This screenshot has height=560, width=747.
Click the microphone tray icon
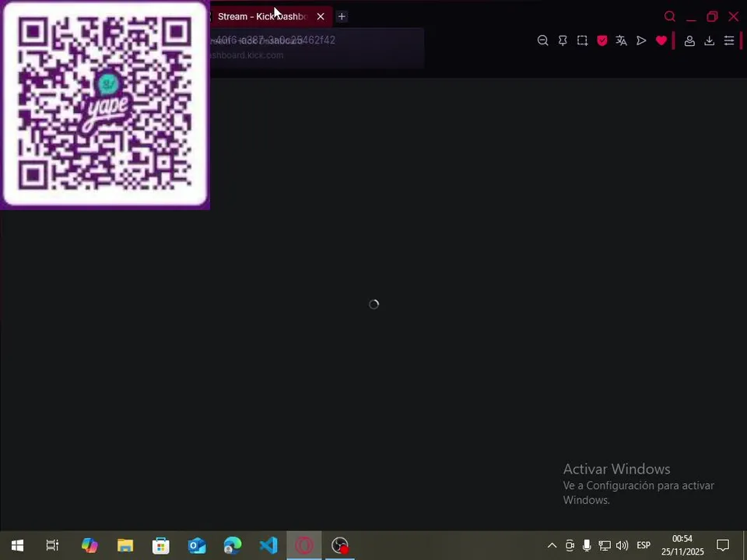pos(587,545)
